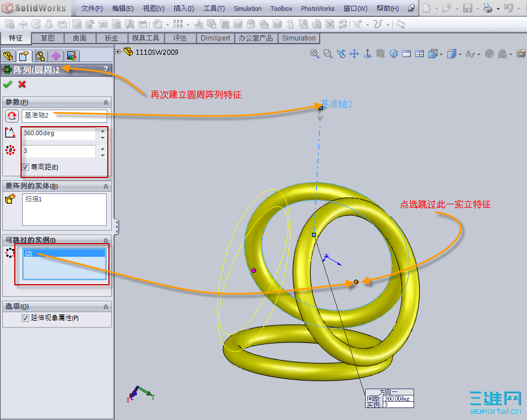Open the section view orientation icon
Image resolution: width=527 pixels, height=420 pixels.
point(433,54)
